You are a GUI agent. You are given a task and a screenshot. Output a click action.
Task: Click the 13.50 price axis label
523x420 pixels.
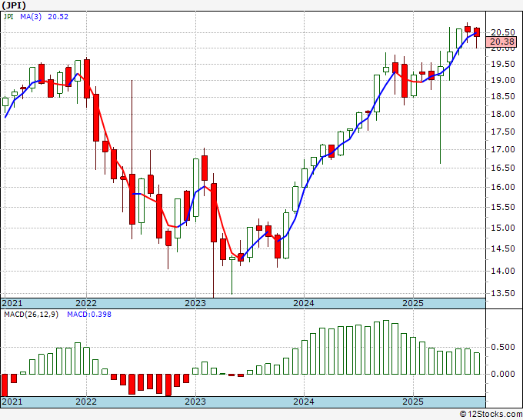503,293
